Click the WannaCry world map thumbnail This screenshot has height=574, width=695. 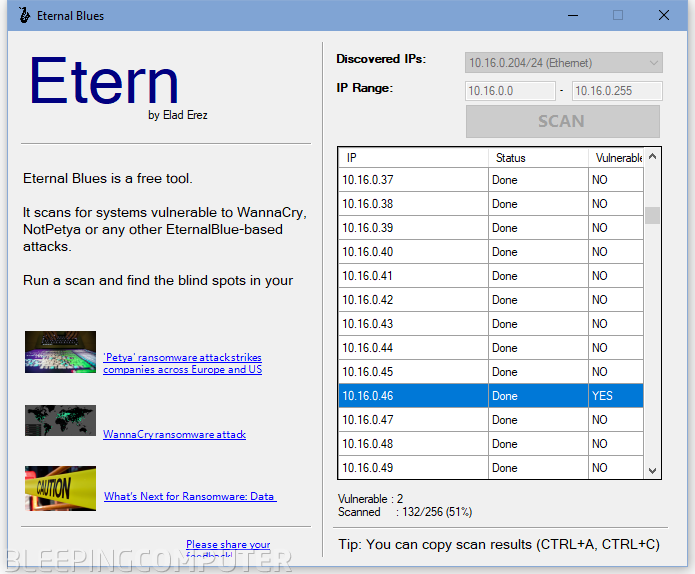60,420
